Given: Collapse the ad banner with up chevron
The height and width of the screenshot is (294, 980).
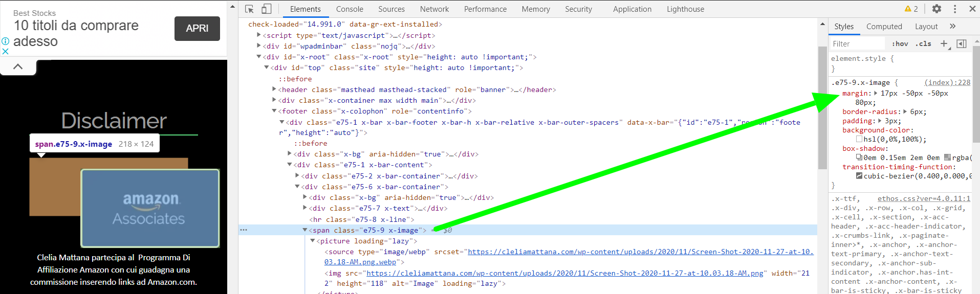Looking at the screenshot, I should pos(18,66).
